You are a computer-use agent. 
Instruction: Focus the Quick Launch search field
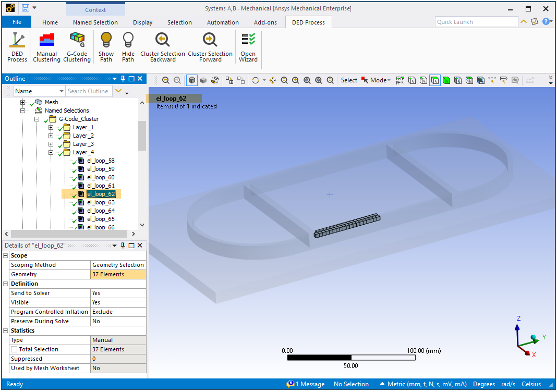tap(476, 22)
